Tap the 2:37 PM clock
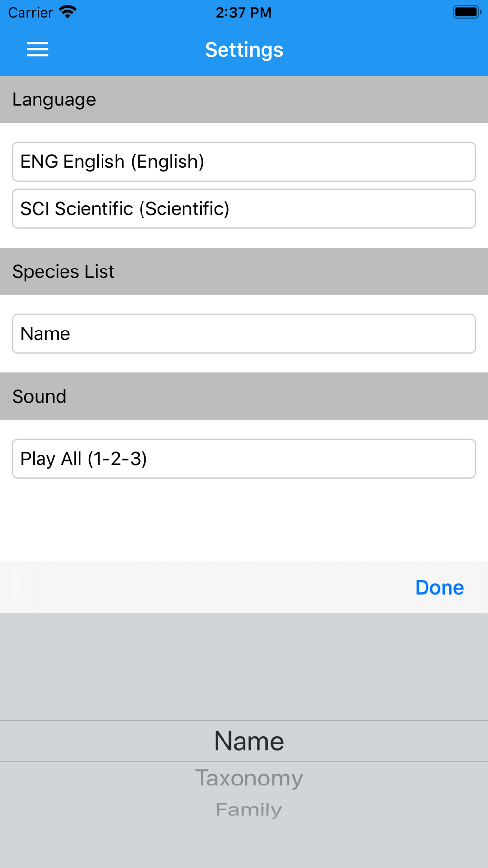The height and width of the screenshot is (868, 488). (x=244, y=12)
